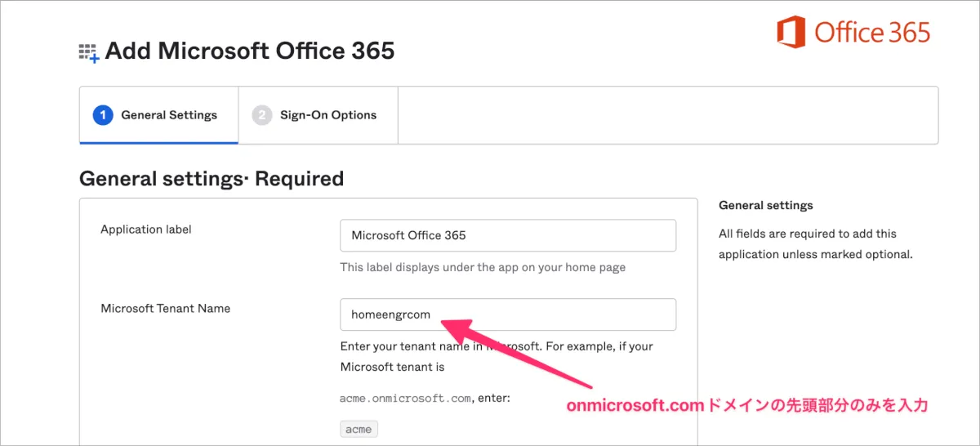The height and width of the screenshot is (446, 980).
Task: Click the hint text below Application label
Action: click(x=483, y=267)
